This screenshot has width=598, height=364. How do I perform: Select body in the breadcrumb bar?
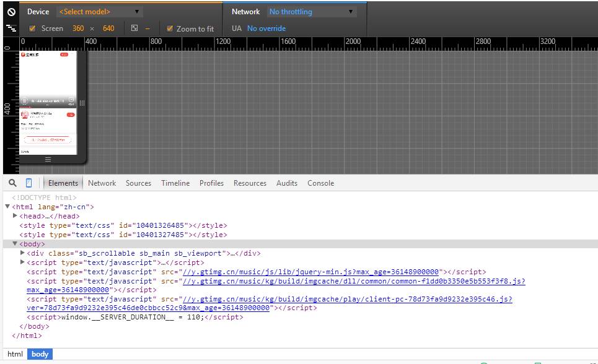(x=40, y=354)
